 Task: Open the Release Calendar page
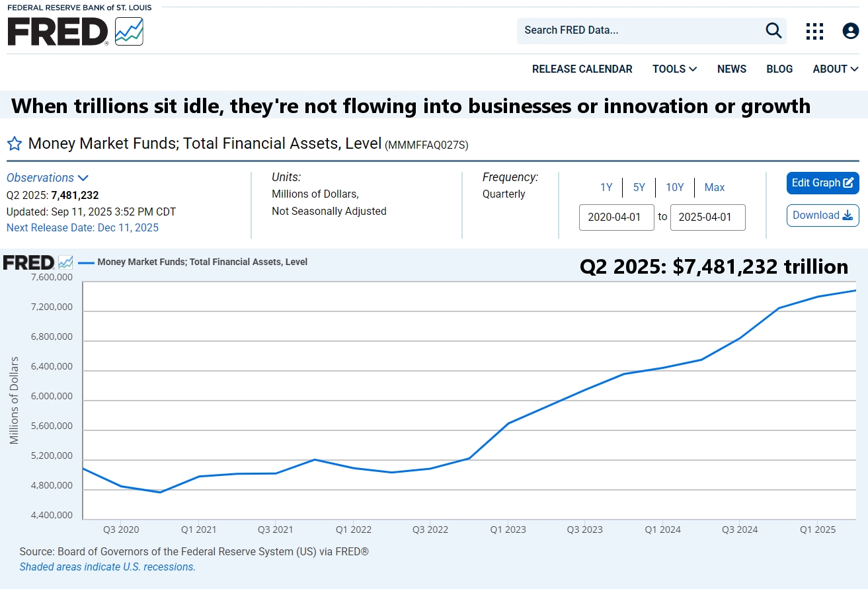(582, 69)
